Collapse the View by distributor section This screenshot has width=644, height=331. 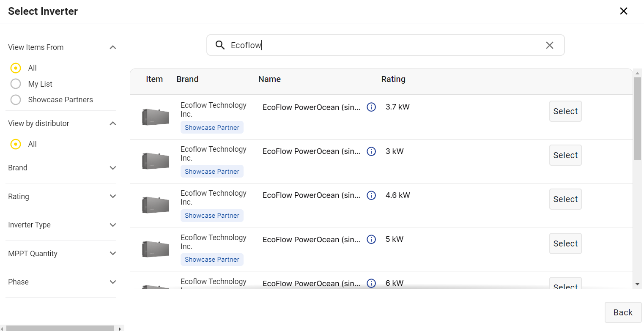coord(113,123)
